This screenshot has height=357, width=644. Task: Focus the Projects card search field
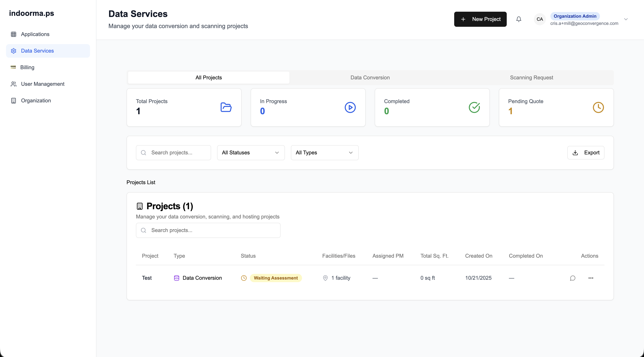[208, 230]
